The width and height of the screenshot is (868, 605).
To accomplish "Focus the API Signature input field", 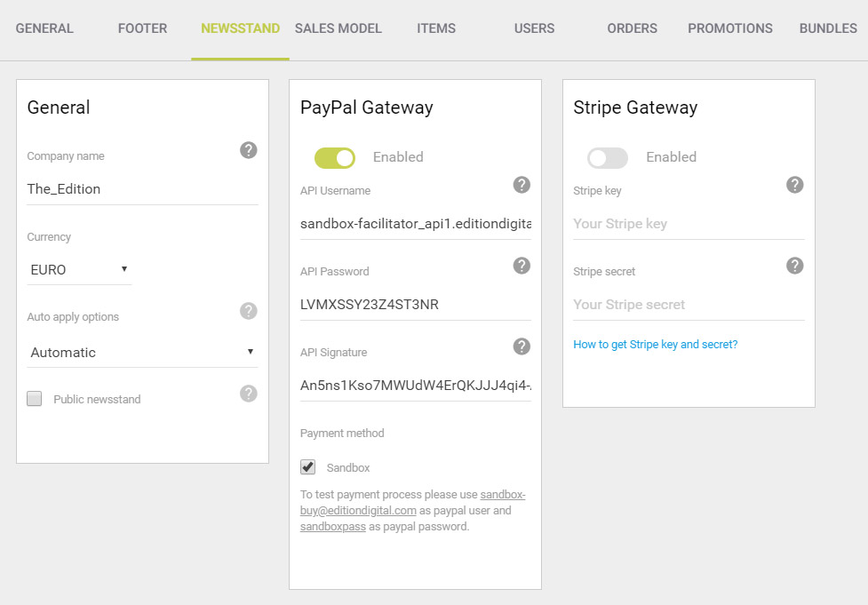I will pyautogui.click(x=415, y=386).
